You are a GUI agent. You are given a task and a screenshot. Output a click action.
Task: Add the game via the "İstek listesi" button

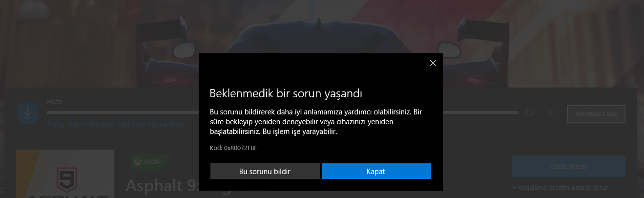569,166
